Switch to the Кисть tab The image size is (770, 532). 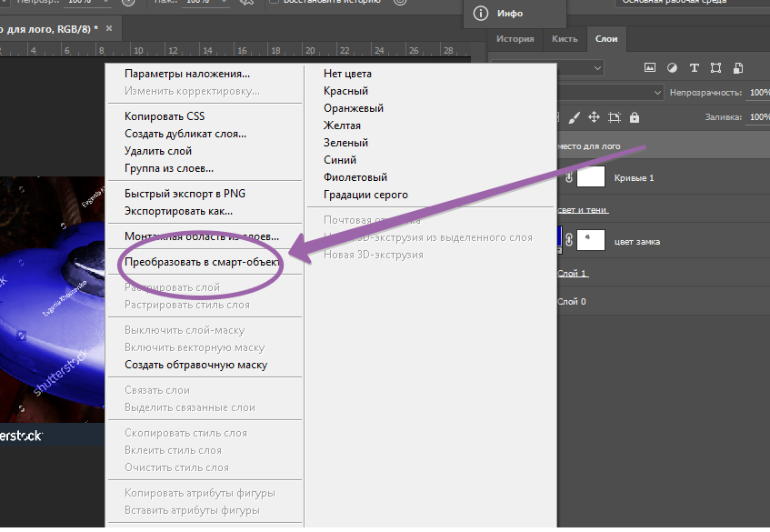(565, 39)
